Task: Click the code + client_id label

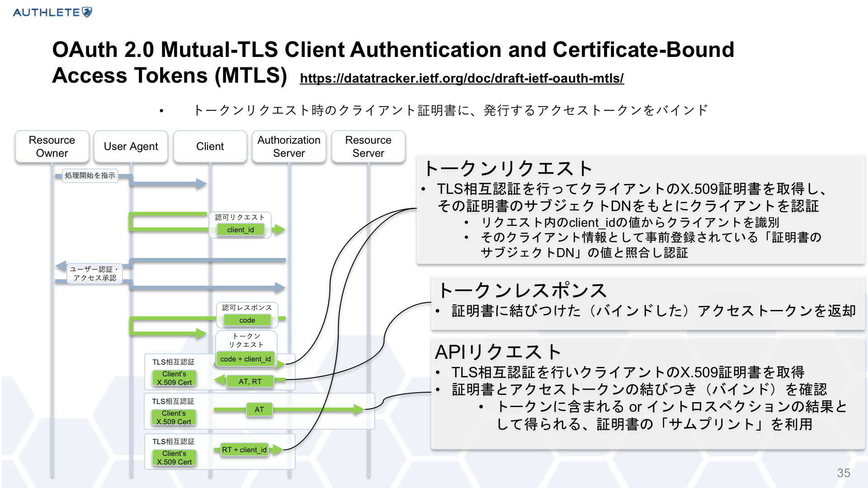Action: pyautogui.click(x=245, y=359)
